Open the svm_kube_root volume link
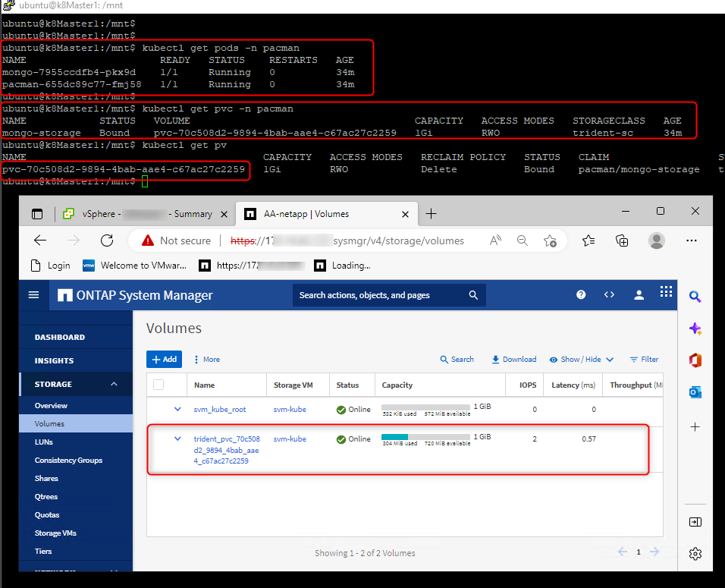The image size is (725, 588). (x=220, y=410)
